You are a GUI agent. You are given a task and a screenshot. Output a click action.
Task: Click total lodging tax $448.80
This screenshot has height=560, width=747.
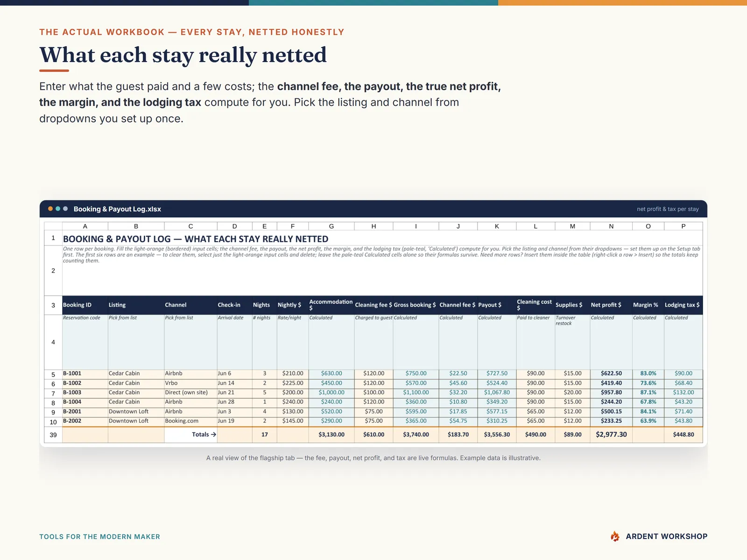coord(684,434)
